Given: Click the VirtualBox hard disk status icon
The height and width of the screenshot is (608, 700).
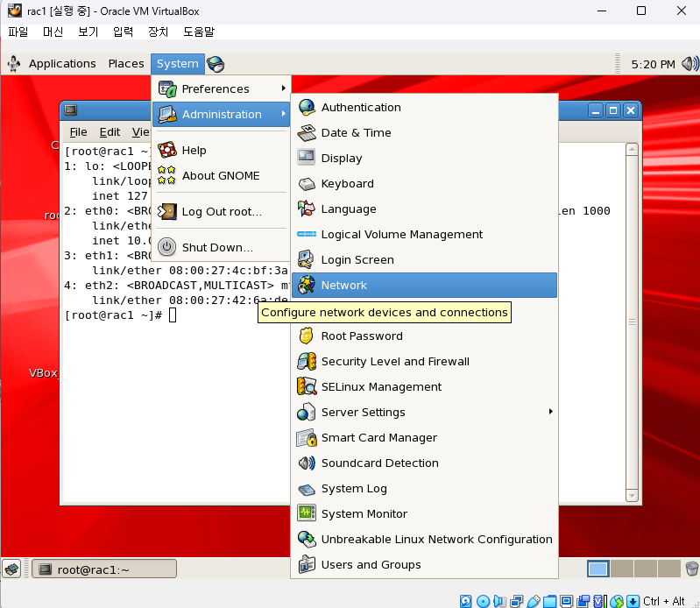Looking at the screenshot, I should pyautogui.click(x=465, y=601).
